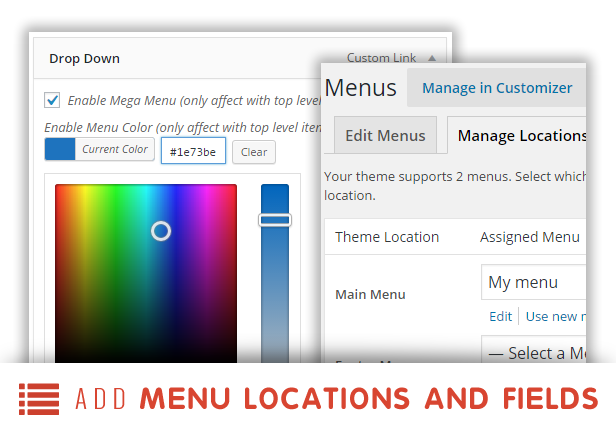The image size is (616, 430).
Task: Open the Select a Menu dropdown
Action: [534, 349]
